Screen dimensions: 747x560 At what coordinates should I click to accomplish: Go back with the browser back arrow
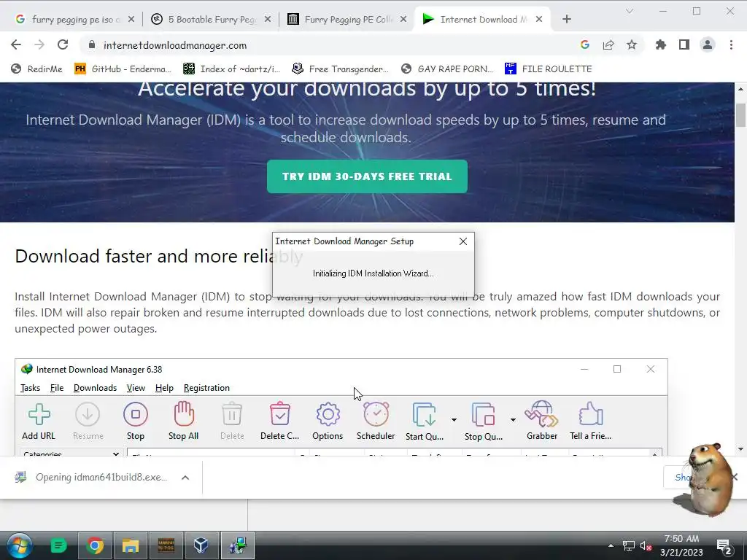(x=16, y=44)
